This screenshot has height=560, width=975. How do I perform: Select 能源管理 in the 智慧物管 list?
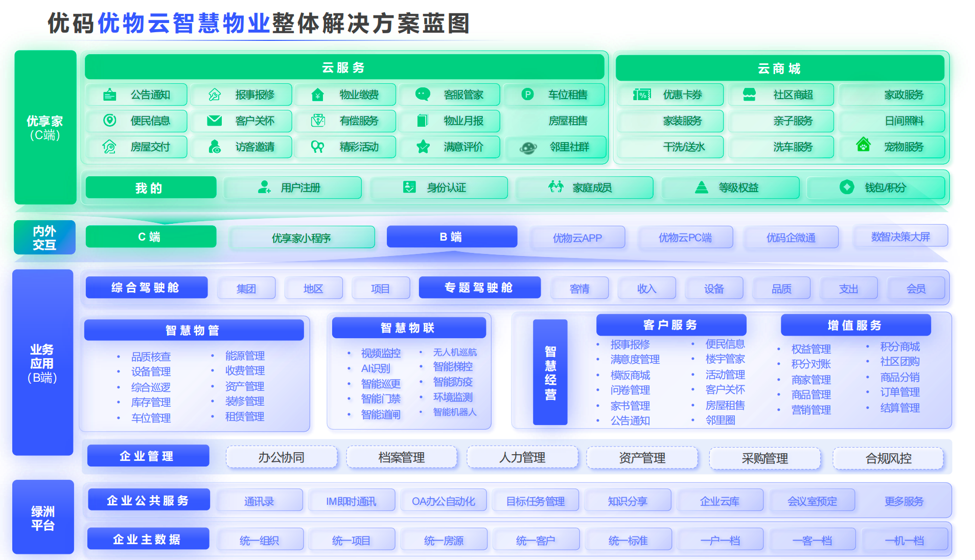pos(245,355)
